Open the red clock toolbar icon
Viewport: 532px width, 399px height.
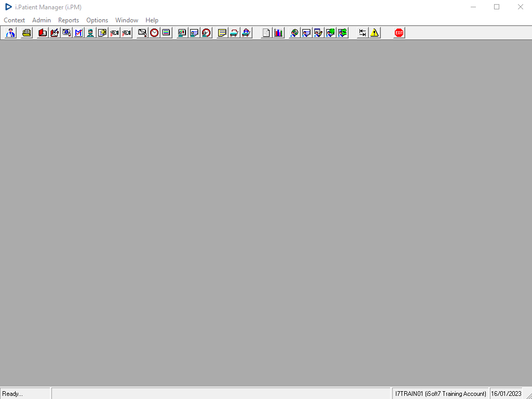click(154, 33)
